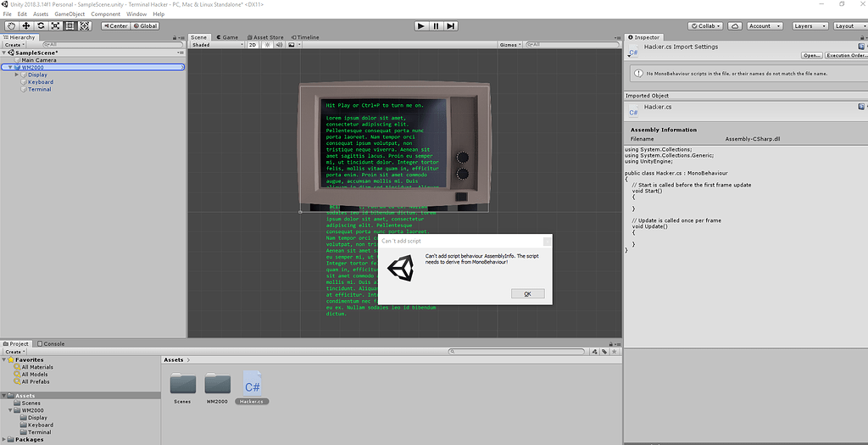This screenshot has height=445, width=868.
Task: Select the Scale tool
Action: [54, 26]
